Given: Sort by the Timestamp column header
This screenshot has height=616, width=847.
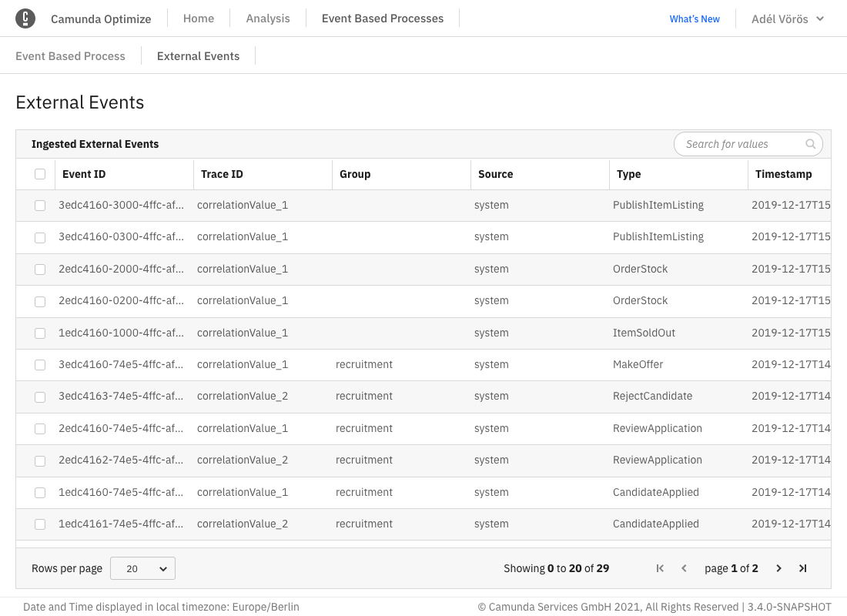Looking at the screenshot, I should click(x=783, y=174).
